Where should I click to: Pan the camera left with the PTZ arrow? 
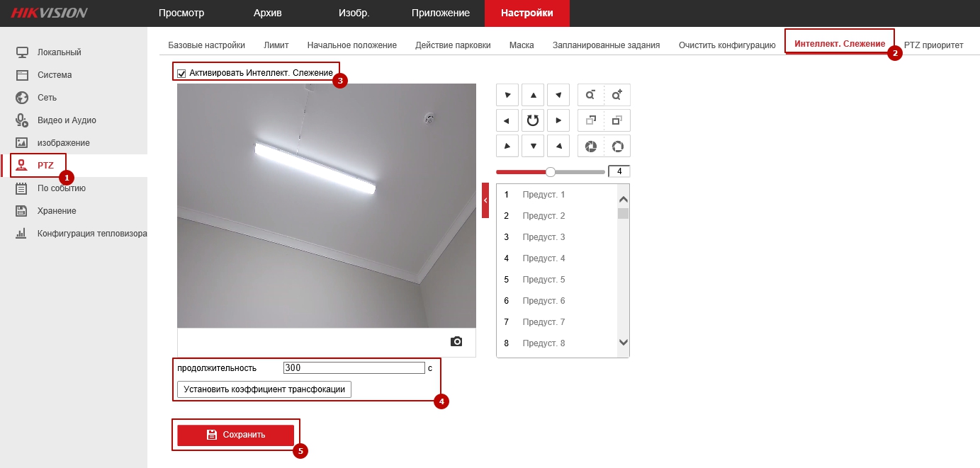507,120
